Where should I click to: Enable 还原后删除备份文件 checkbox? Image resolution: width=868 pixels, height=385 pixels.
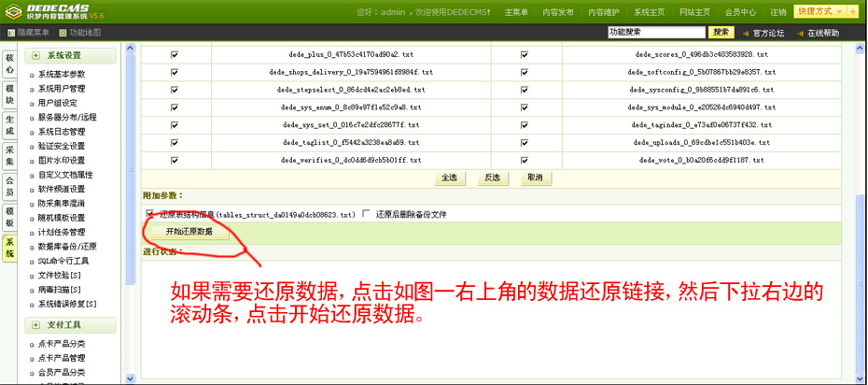click(366, 214)
